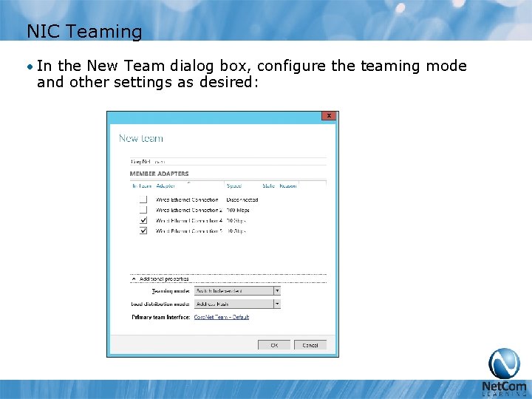Viewport: 532px width, 399px height.
Task: Close the New team dialog
Action: 329,116
